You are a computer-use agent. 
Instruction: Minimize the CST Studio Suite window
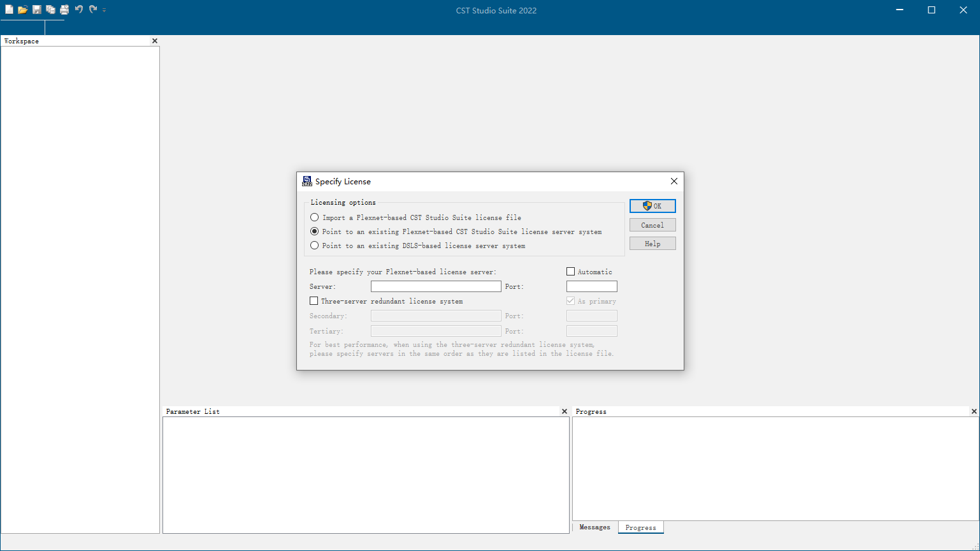(900, 10)
